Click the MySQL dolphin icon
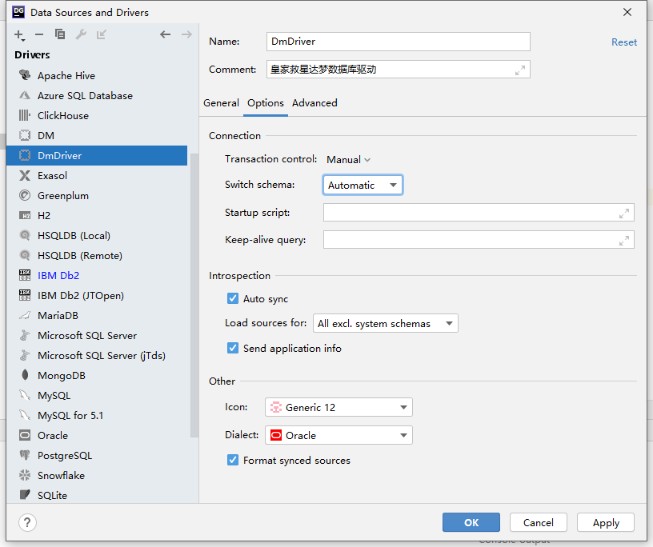The height and width of the screenshot is (547, 653). pos(25,395)
